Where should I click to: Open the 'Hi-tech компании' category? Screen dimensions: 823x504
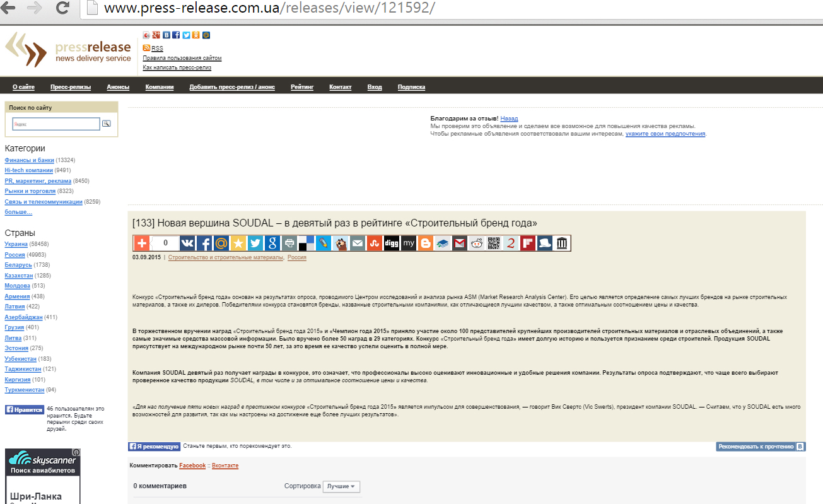click(x=29, y=170)
